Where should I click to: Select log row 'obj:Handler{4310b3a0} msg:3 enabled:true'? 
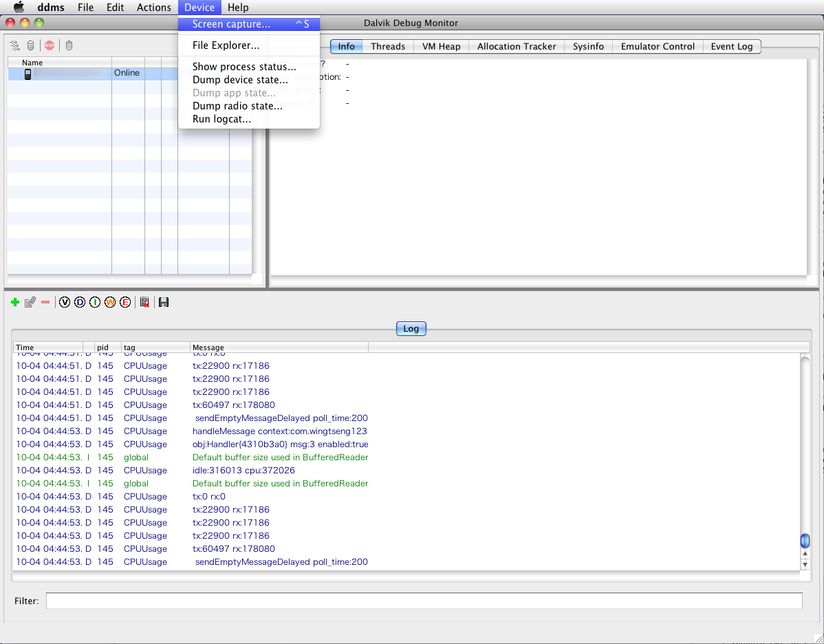pyautogui.click(x=406, y=444)
